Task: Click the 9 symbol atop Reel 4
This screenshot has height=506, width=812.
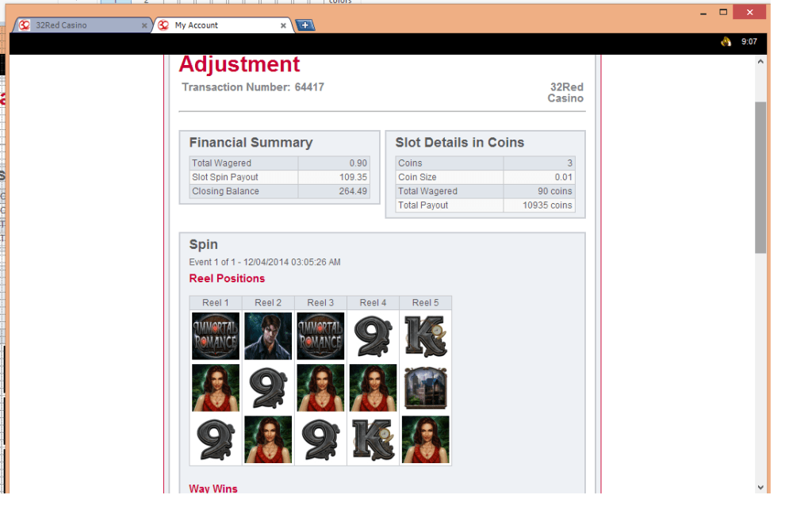Action: [x=373, y=335]
